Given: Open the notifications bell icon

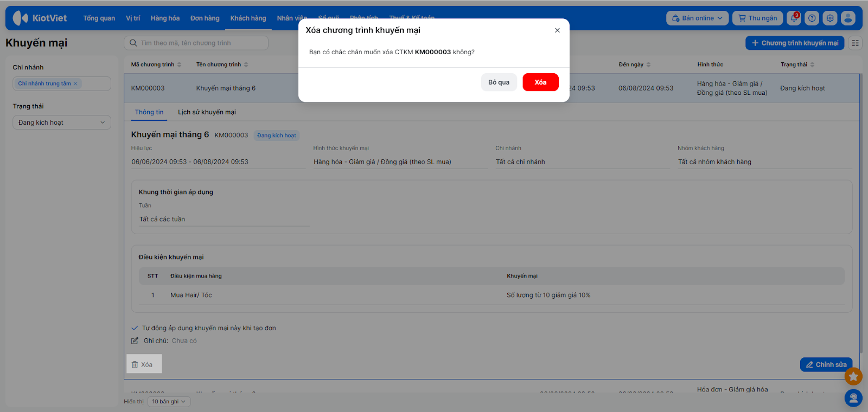Looking at the screenshot, I should pos(794,18).
